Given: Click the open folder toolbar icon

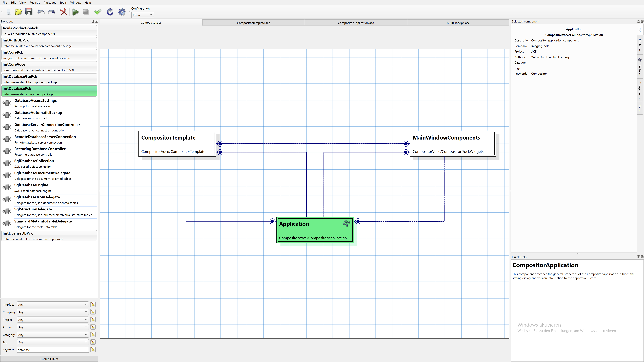Looking at the screenshot, I should coord(18,12).
